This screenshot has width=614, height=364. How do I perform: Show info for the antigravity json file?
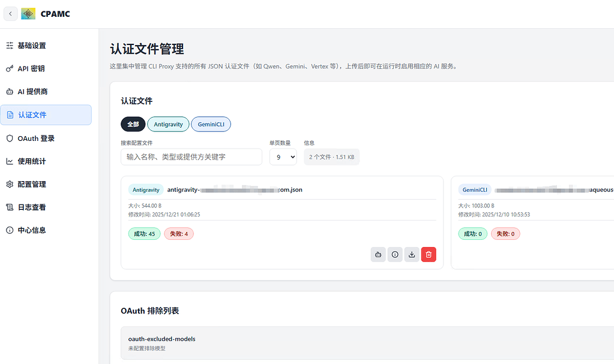coord(395,254)
